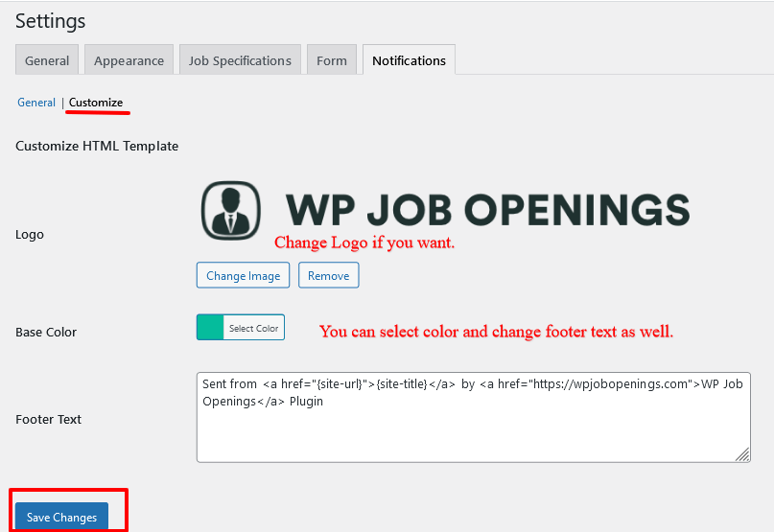Click the Settings page heading
The height and width of the screenshot is (532, 774).
50,21
